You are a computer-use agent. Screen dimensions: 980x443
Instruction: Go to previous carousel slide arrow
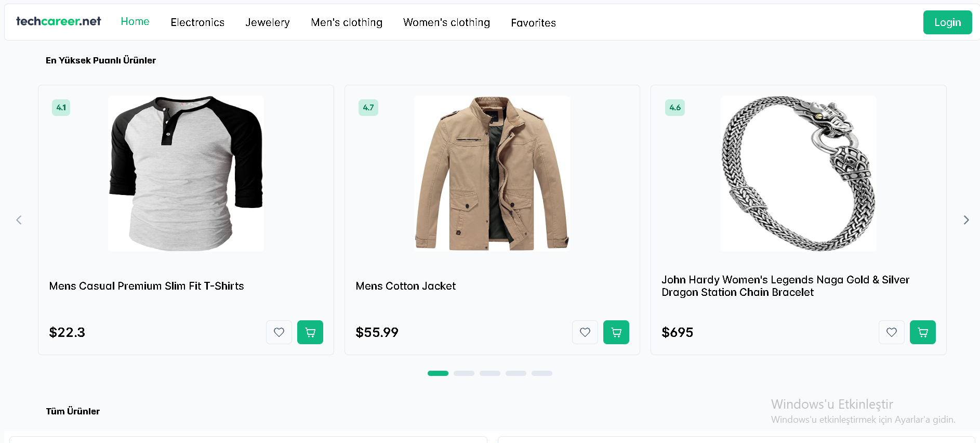tap(19, 220)
